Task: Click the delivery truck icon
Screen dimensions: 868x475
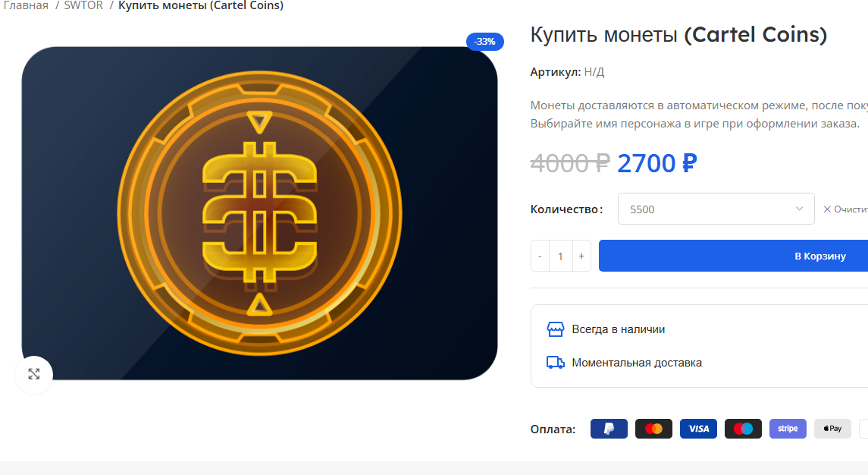Action: coord(555,363)
